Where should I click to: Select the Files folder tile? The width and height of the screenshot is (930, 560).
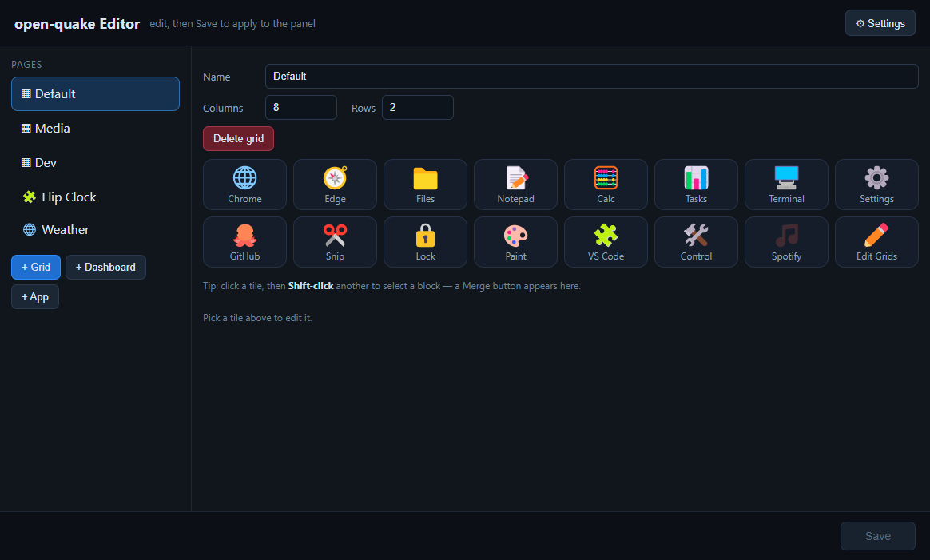tap(425, 185)
